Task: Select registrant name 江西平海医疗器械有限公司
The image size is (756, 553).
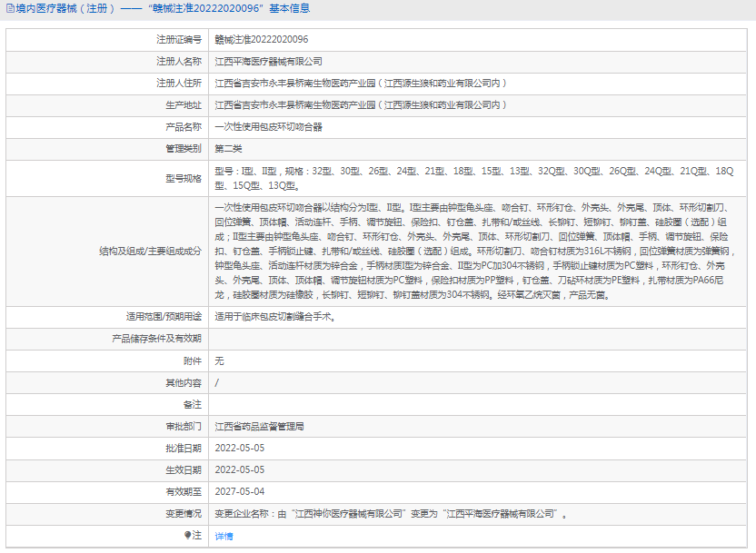Action: tap(269, 61)
